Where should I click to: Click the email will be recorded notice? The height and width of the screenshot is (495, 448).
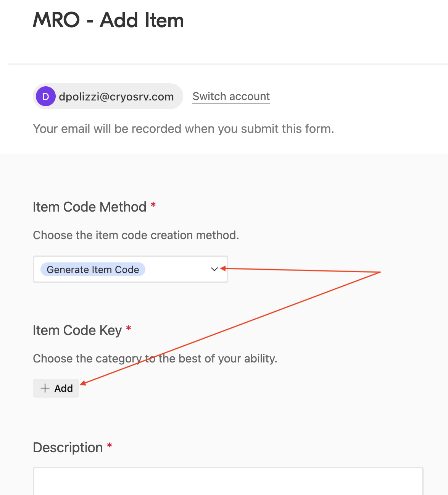tap(183, 129)
